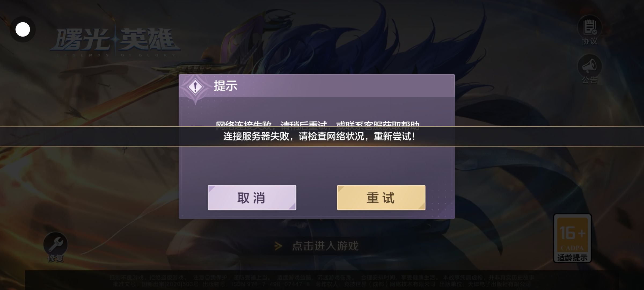Click the 取消 cancel button
Screen dimensions: 644x290
point(252,198)
